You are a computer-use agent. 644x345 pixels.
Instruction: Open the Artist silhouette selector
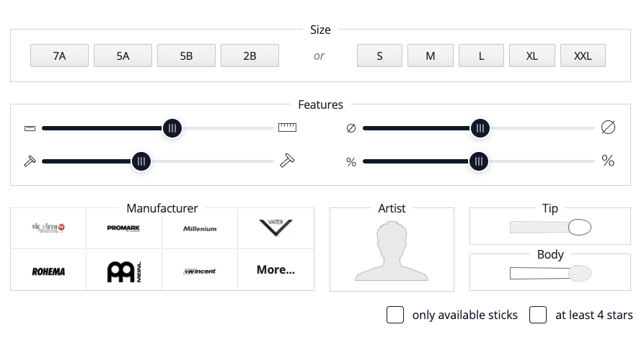pyautogui.click(x=392, y=251)
